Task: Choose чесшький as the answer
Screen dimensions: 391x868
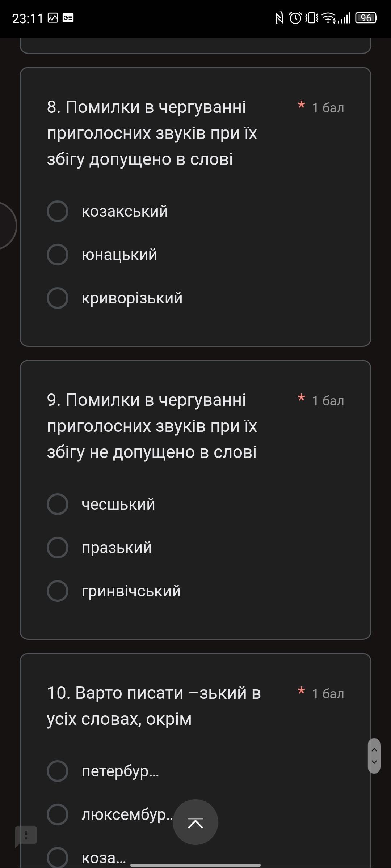Action: (58, 504)
